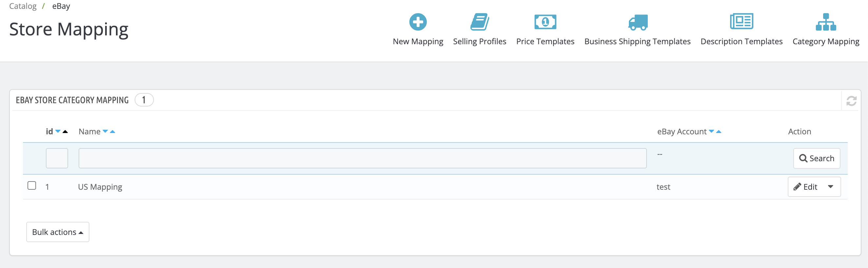Screen dimensions: 868x268
Task: Open the Bulk actions menu
Action: tap(58, 232)
